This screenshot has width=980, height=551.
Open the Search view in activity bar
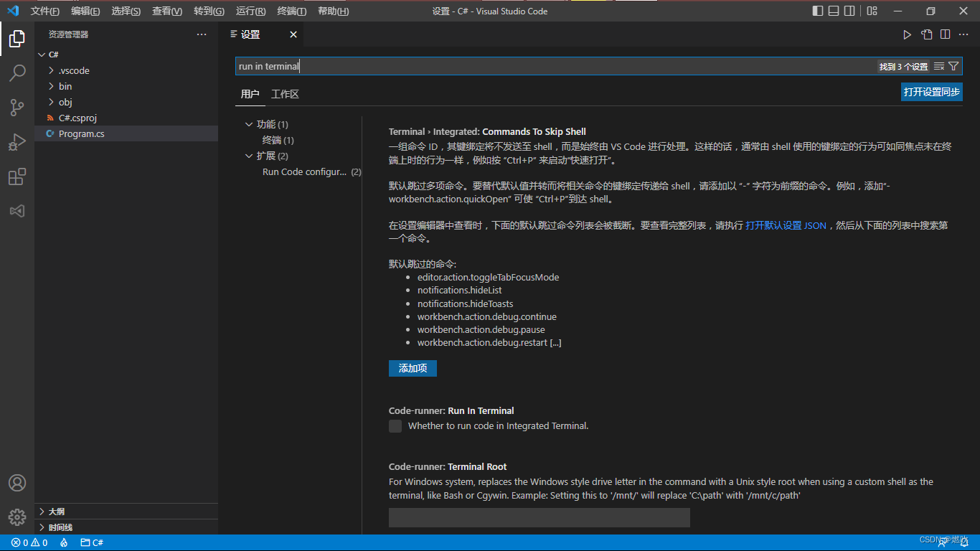pyautogui.click(x=17, y=73)
